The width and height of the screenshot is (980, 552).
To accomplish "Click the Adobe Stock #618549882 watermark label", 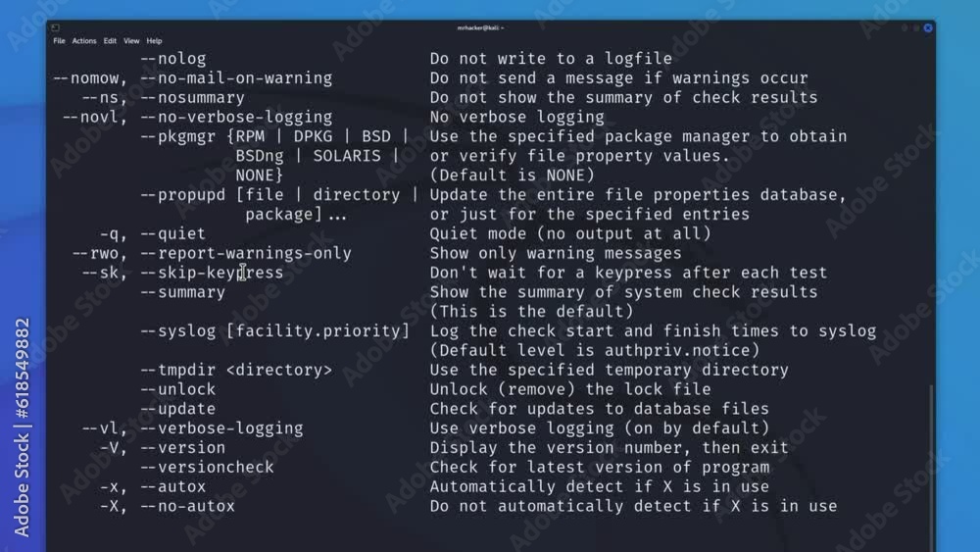I will pos(22,427).
